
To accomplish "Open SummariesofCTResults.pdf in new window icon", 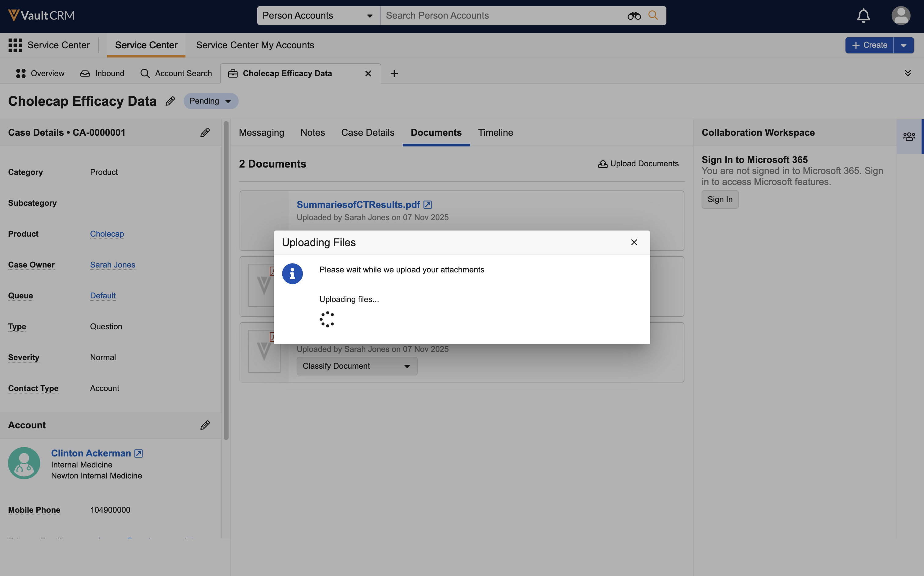I will [x=427, y=205].
